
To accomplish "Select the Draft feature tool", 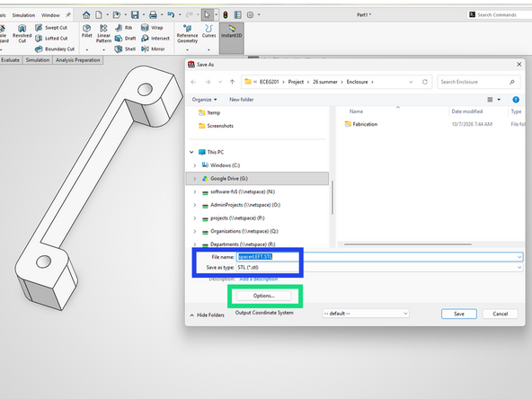I will (x=125, y=39).
